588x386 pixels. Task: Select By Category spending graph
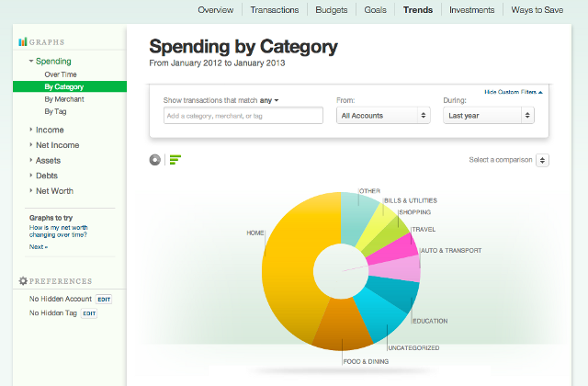coord(70,86)
